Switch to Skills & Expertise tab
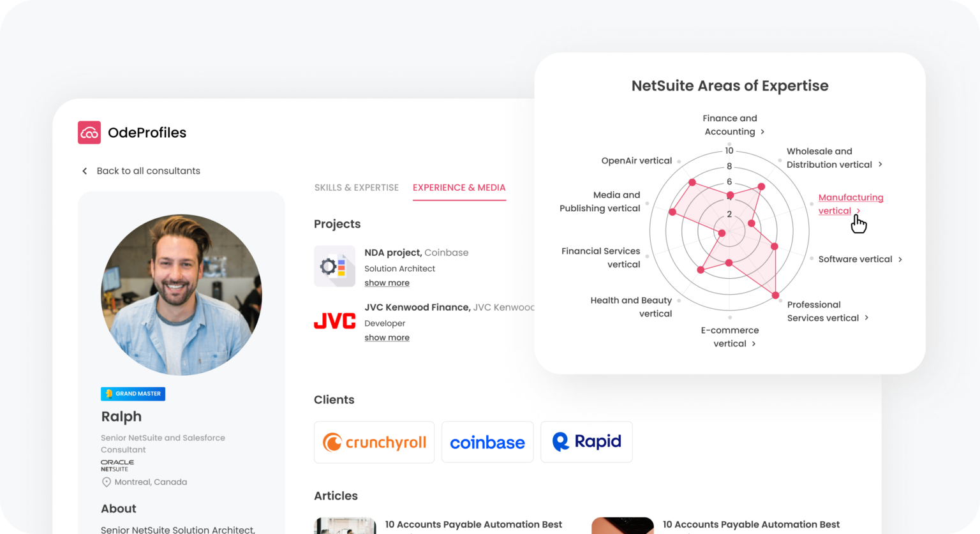 coord(356,188)
